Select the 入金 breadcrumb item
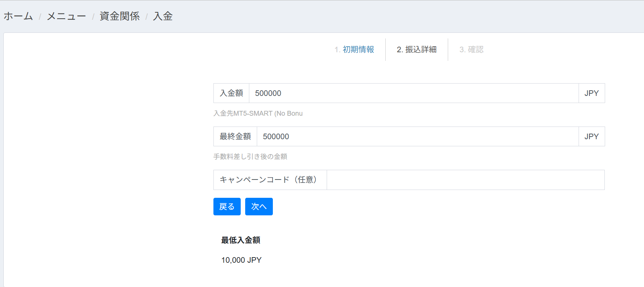 pyautogui.click(x=163, y=16)
